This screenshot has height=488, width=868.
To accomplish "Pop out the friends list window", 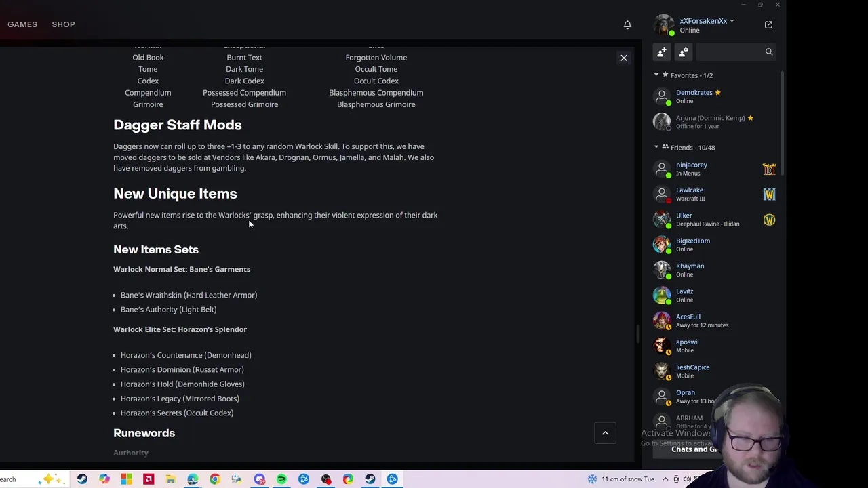I will click(x=768, y=25).
